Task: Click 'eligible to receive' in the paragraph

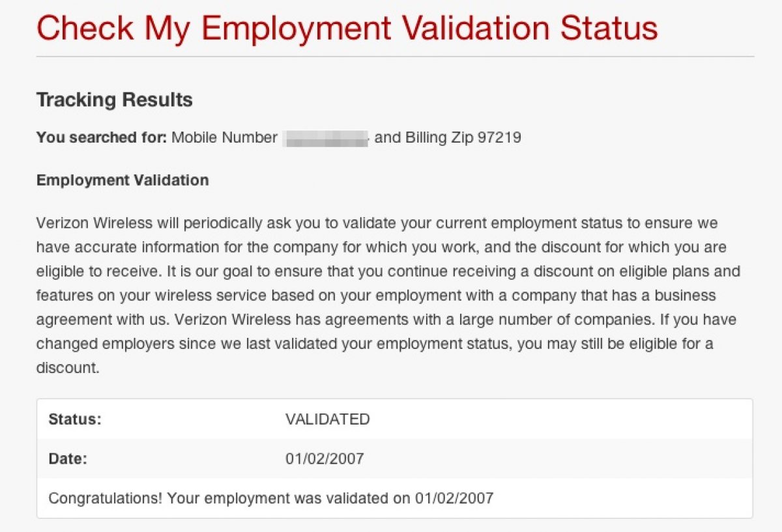Action: click(95, 272)
